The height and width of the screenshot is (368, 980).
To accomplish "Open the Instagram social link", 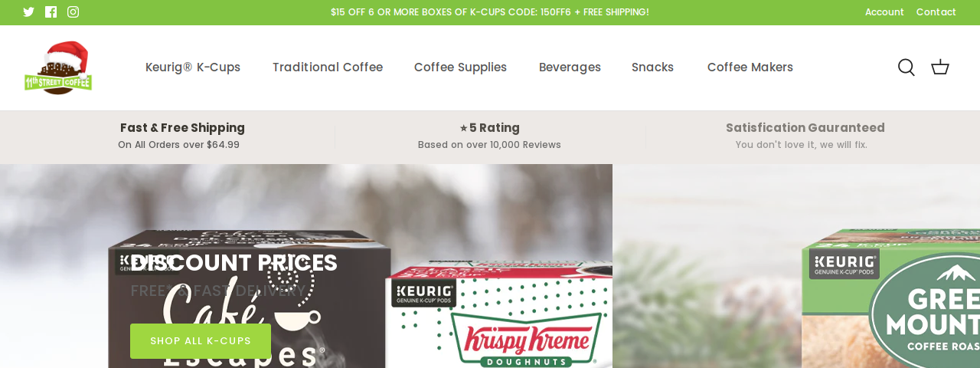I will (x=73, y=12).
